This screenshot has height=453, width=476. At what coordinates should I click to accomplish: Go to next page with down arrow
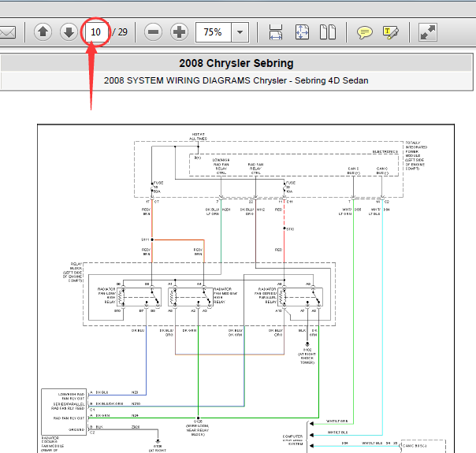click(x=69, y=32)
